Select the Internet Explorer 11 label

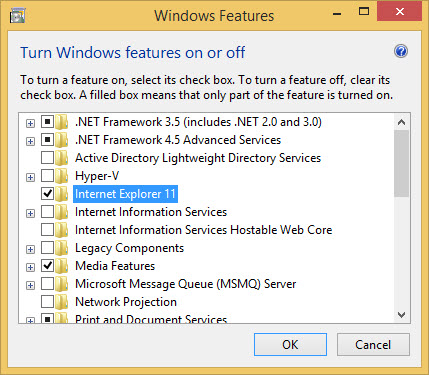coord(125,194)
